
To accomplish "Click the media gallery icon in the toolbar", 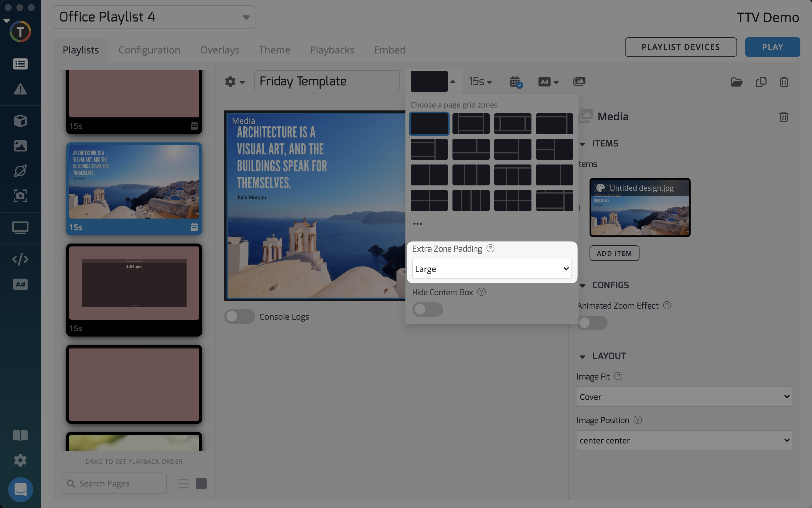I will tap(579, 82).
